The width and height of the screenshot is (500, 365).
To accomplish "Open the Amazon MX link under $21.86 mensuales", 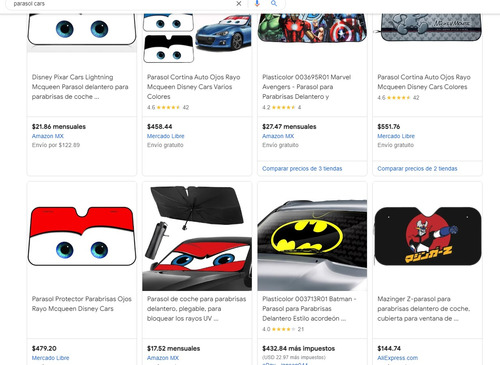I will pyautogui.click(x=48, y=136).
